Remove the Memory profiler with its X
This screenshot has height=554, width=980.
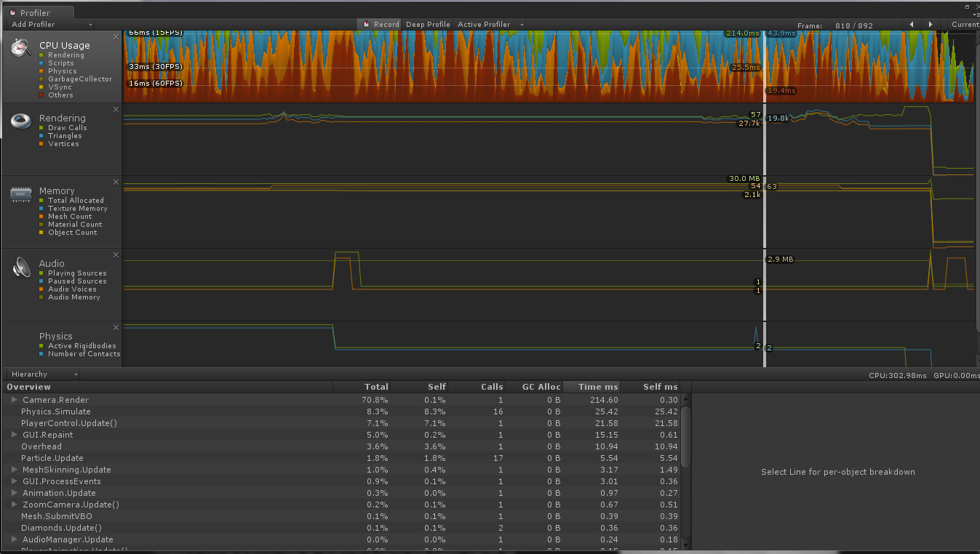coord(116,182)
